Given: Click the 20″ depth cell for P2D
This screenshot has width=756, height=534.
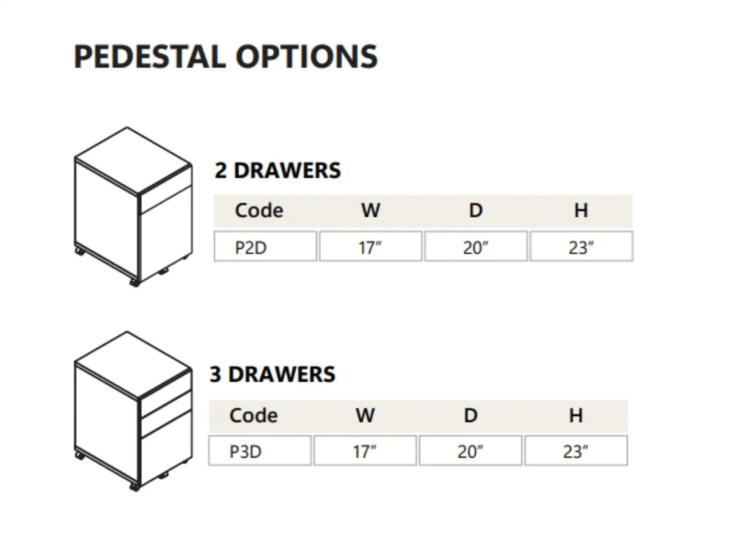Looking at the screenshot, I should [476, 246].
